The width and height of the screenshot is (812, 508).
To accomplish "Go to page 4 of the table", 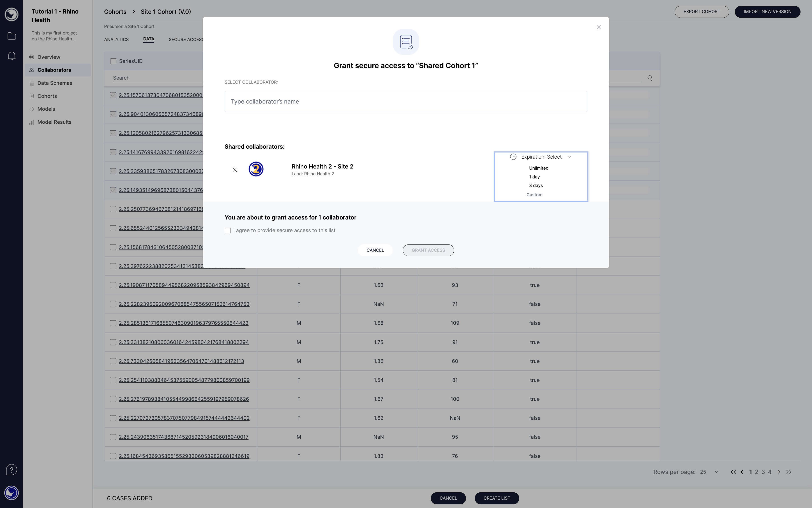I will (x=770, y=472).
